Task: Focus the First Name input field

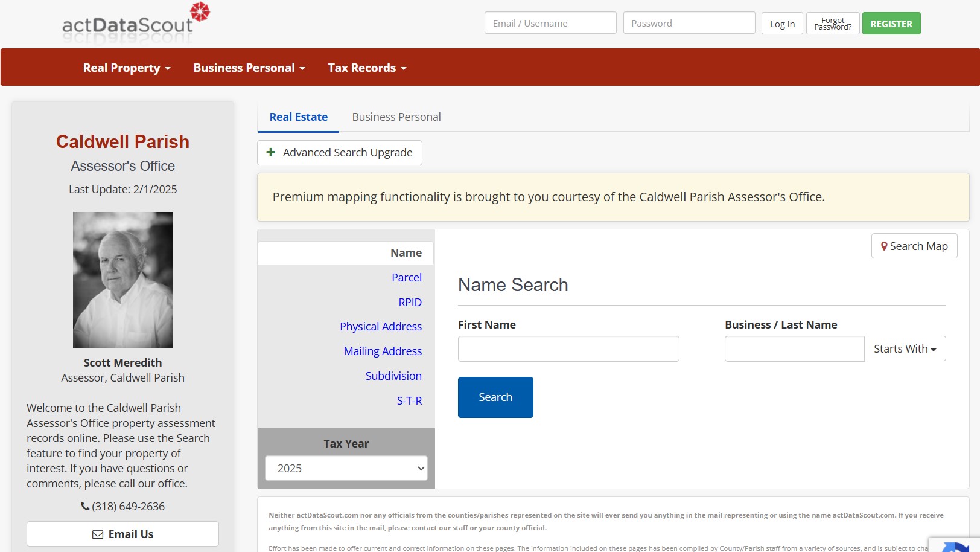Action: [568, 348]
